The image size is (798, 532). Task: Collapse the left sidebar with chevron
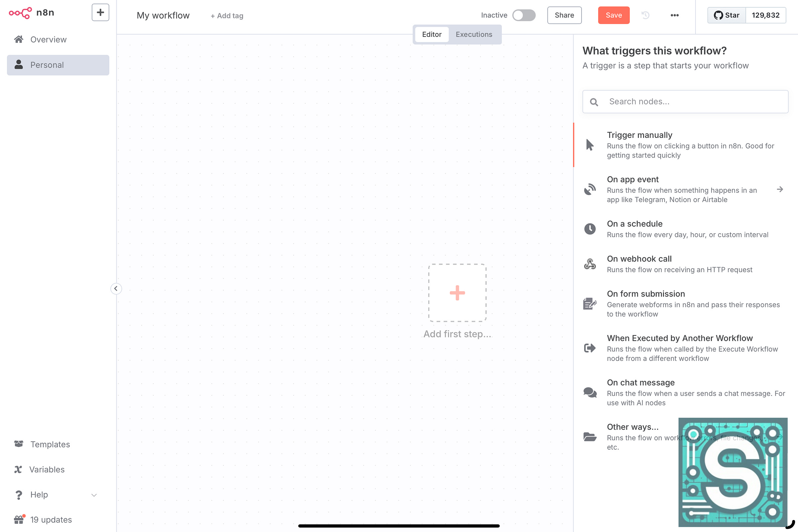point(116,289)
